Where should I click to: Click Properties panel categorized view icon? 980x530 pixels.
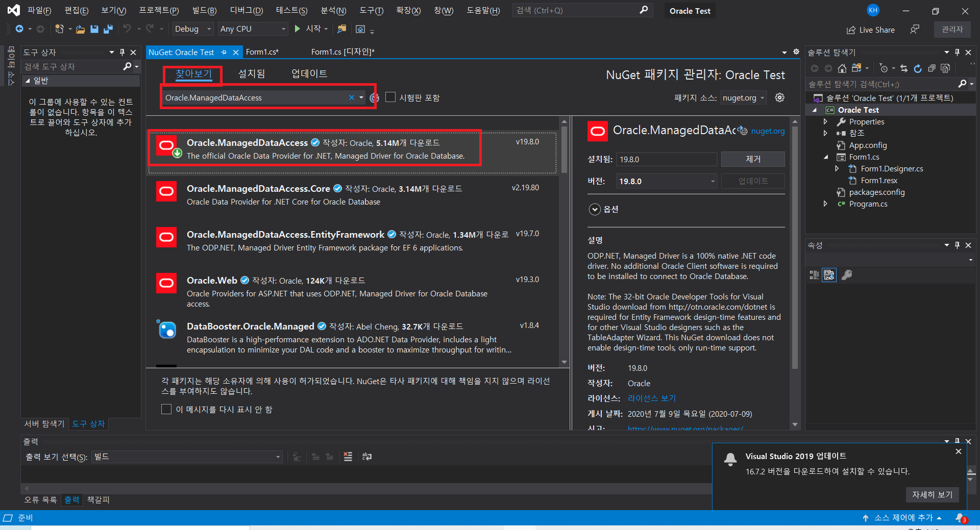coord(814,275)
